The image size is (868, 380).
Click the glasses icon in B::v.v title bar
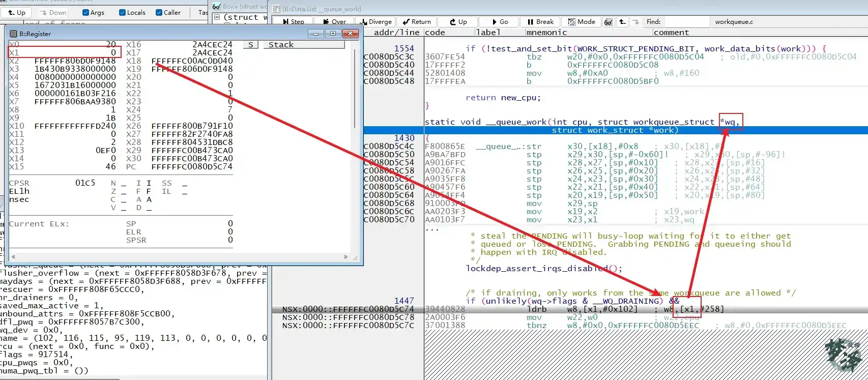click(x=217, y=7)
